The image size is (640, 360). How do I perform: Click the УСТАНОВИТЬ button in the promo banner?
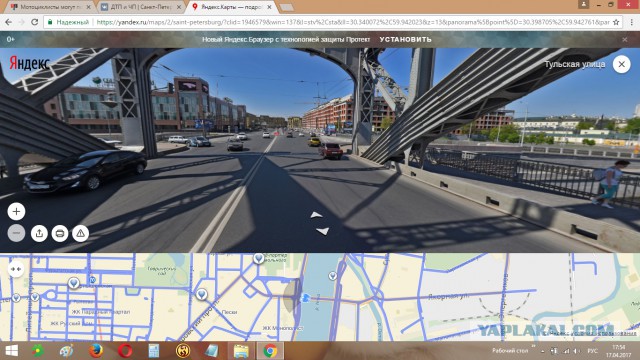point(405,40)
